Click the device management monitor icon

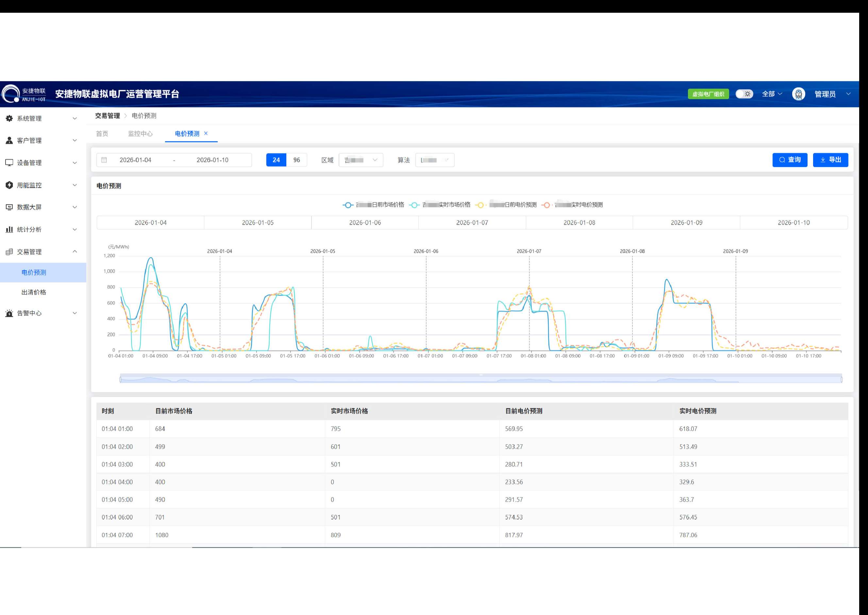(9, 163)
